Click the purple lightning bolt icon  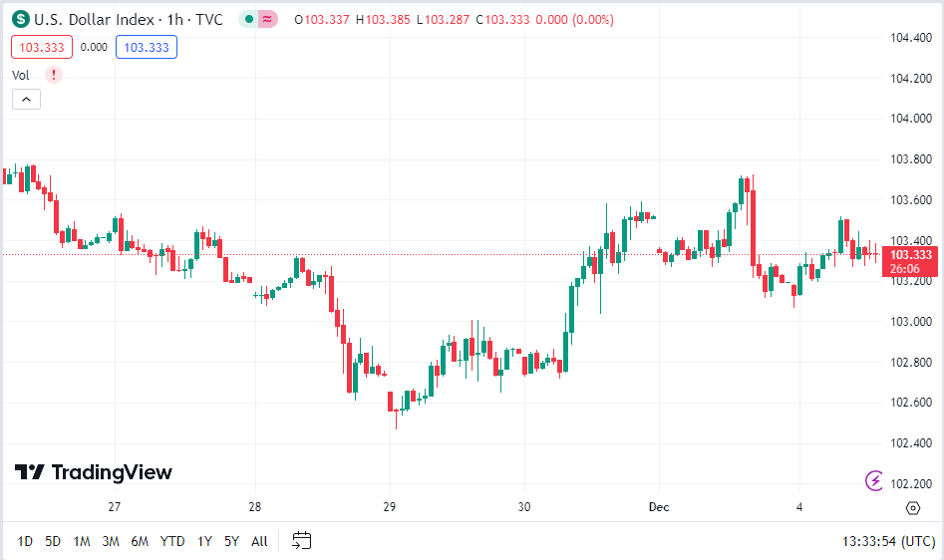[x=874, y=480]
